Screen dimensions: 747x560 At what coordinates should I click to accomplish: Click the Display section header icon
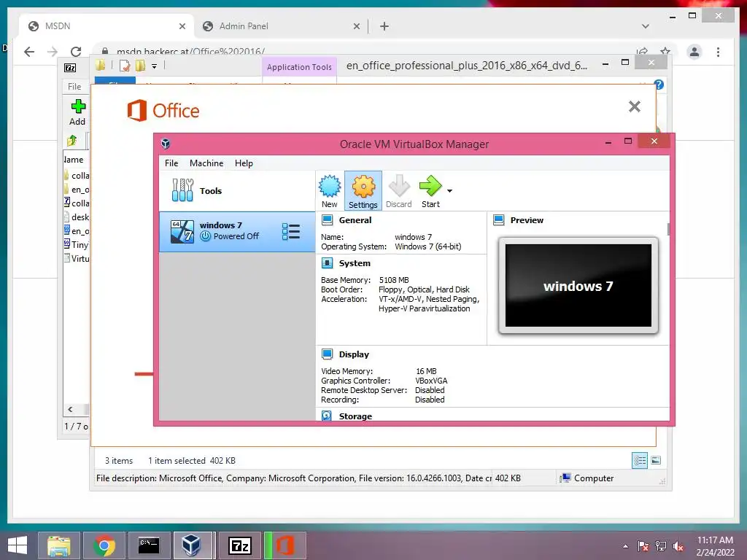point(327,354)
